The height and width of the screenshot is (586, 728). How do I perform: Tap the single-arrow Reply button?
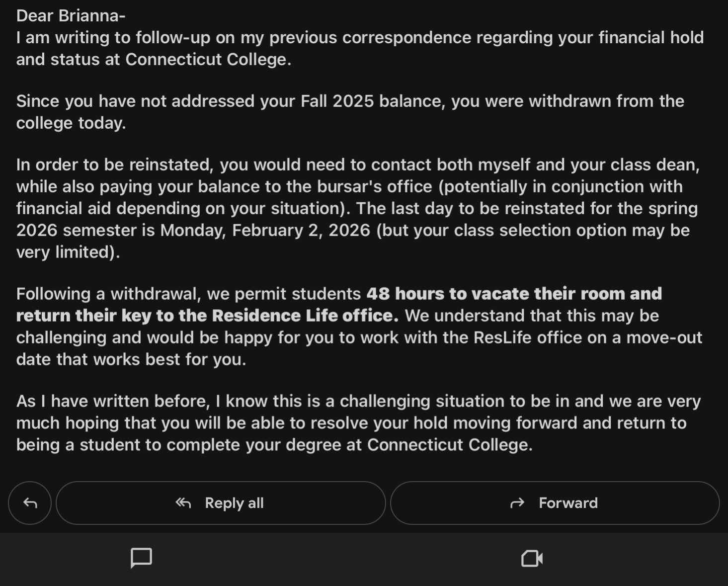tap(30, 503)
